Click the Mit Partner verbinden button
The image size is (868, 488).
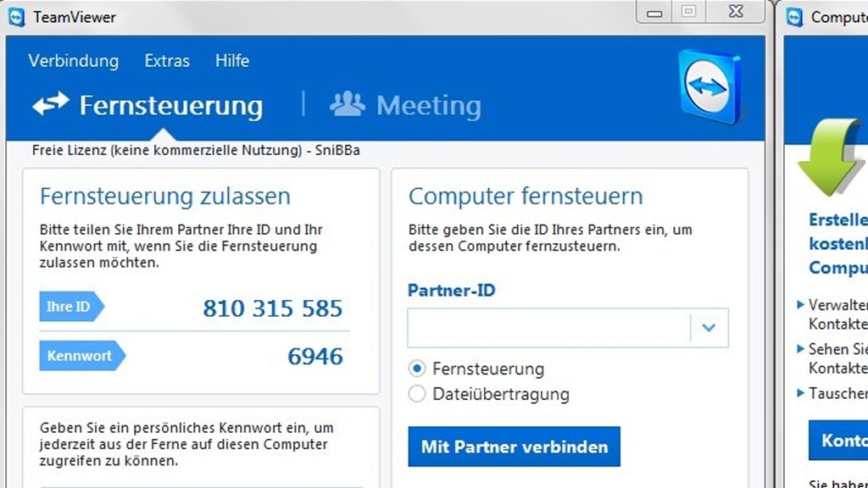pyautogui.click(x=515, y=446)
